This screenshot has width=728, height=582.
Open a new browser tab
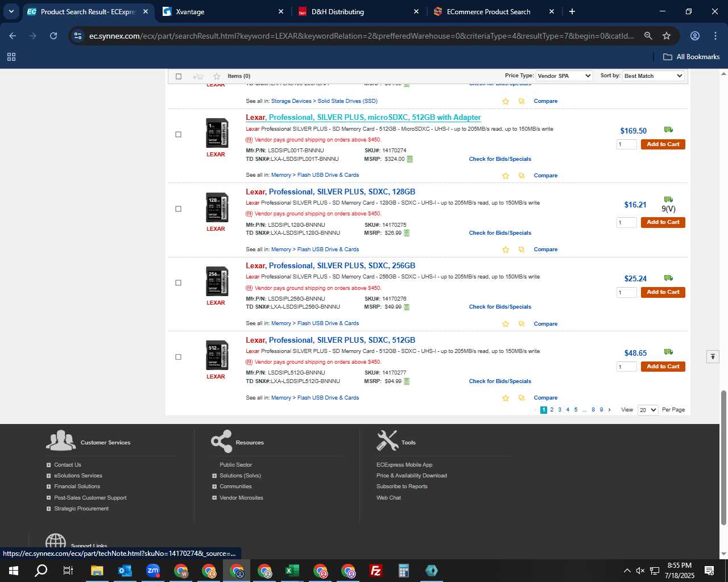572,11
